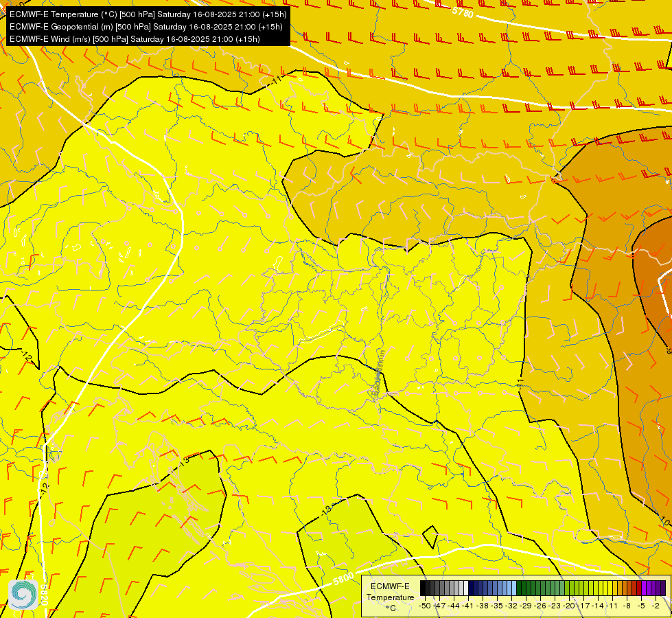
Task: Pick the pure white swatch in the colorbar
Action: [466, 588]
